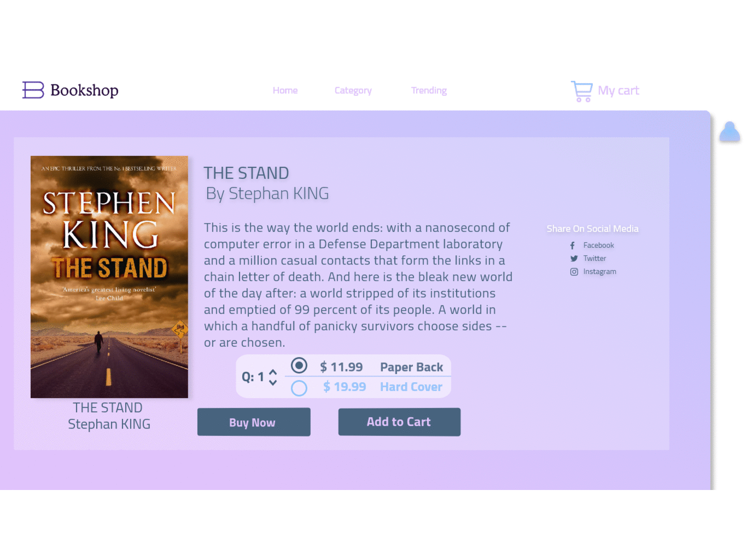This screenshot has width=747, height=560.
Task: Open the Trending menu item
Action: [429, 91]
